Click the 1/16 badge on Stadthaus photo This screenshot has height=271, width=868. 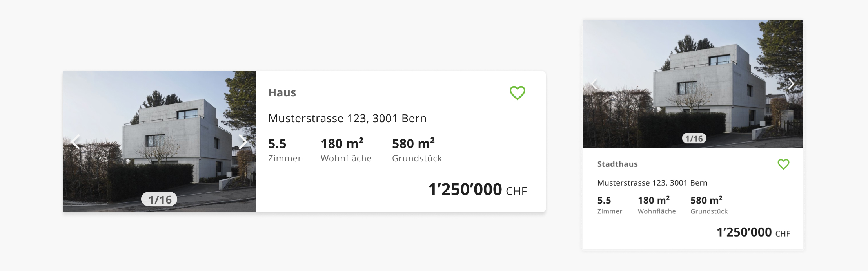(694, 138)
